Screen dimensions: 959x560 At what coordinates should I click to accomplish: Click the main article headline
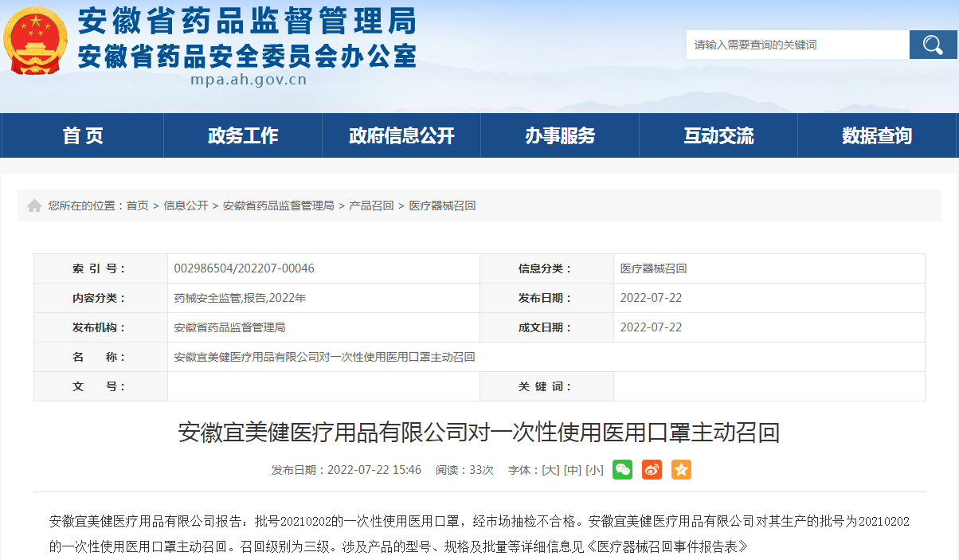[x=479, y=433]
